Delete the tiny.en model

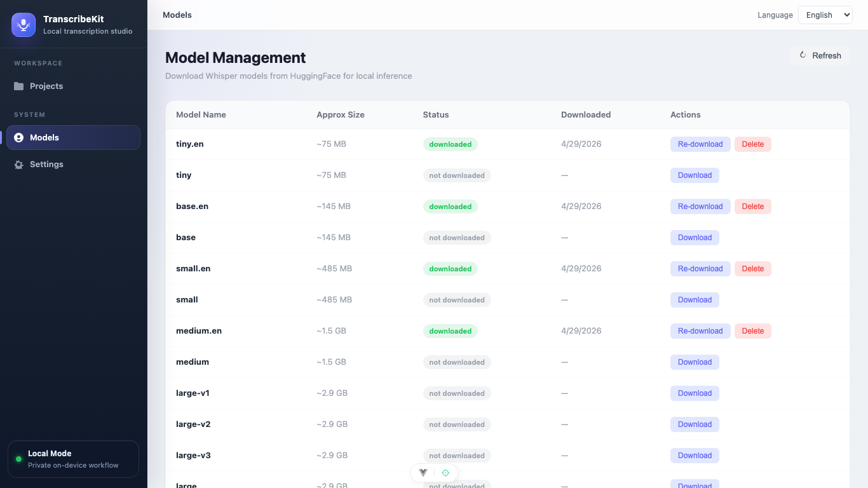point(753,144)
